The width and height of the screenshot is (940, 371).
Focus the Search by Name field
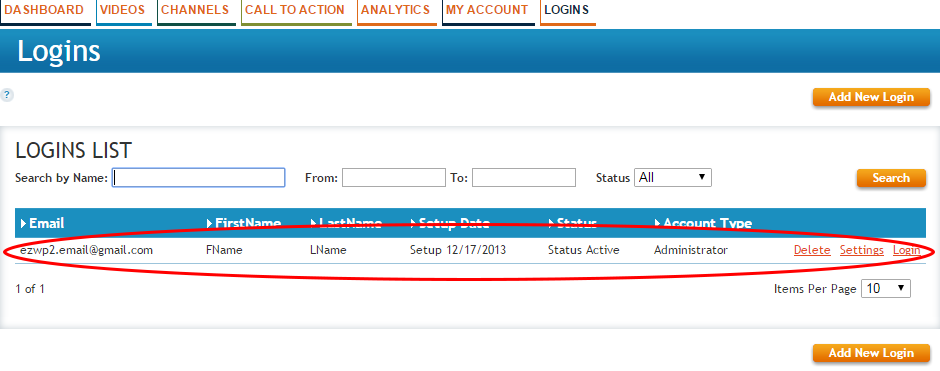point(198,177)
